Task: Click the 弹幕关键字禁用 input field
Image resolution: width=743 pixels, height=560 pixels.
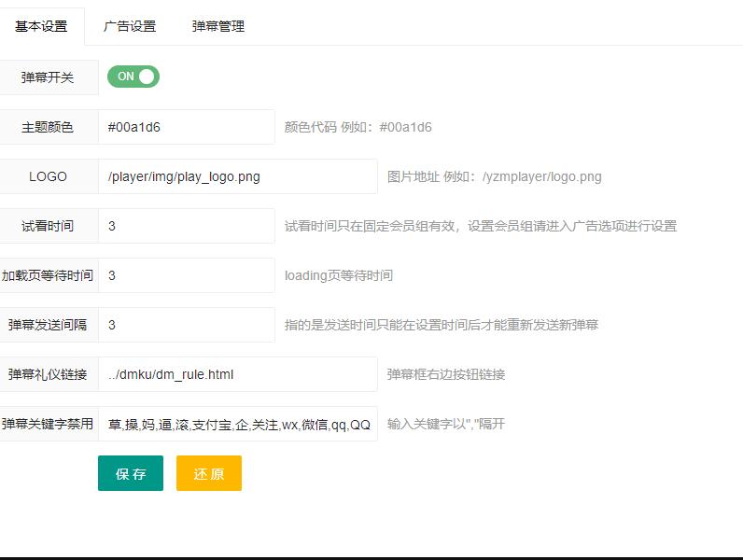Action: (x=238, y=424)
